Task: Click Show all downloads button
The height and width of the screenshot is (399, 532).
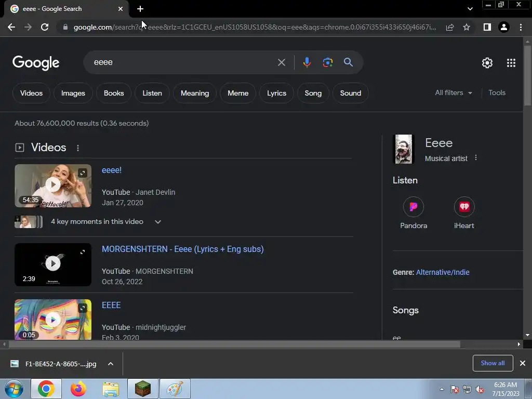Action: (x=493, y=363)
